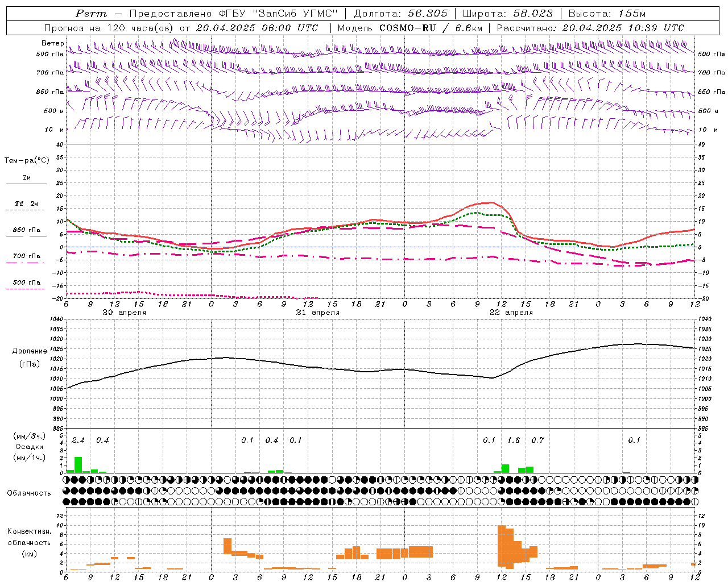
Task: Click the "850 гПа" temperature legend entry
Action: click(x=26, y=230)
